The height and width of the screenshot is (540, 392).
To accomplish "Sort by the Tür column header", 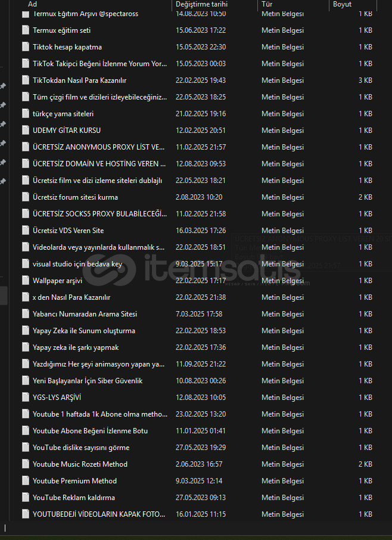I will point(267,4).
